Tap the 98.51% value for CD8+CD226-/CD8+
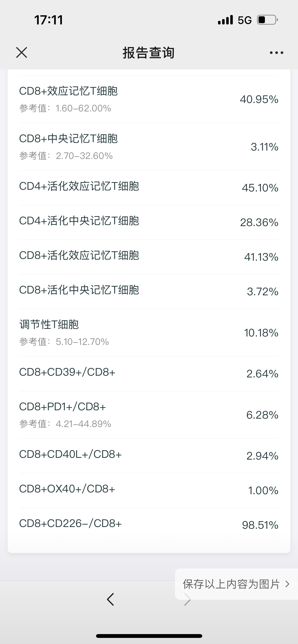The image size is (298, 644). pos(260,525)
